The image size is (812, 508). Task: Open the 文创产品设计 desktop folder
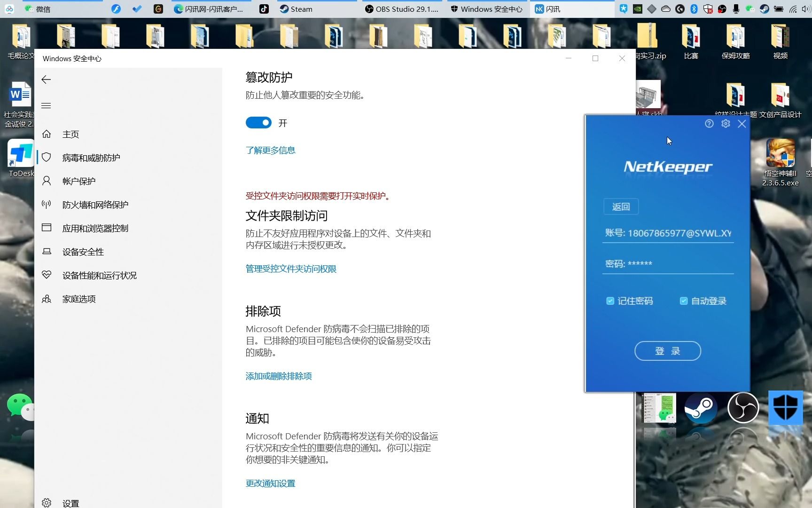click(780, 100)
